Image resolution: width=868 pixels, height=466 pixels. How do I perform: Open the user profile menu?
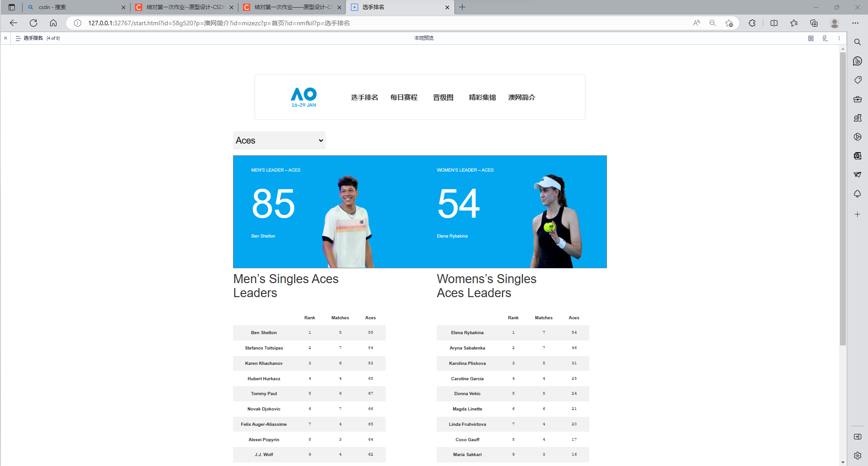click(835, 23)
